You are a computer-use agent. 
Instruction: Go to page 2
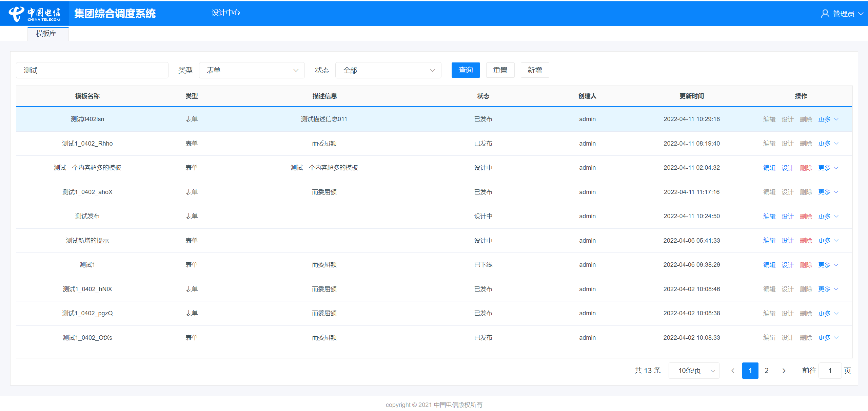click(767, 371)
